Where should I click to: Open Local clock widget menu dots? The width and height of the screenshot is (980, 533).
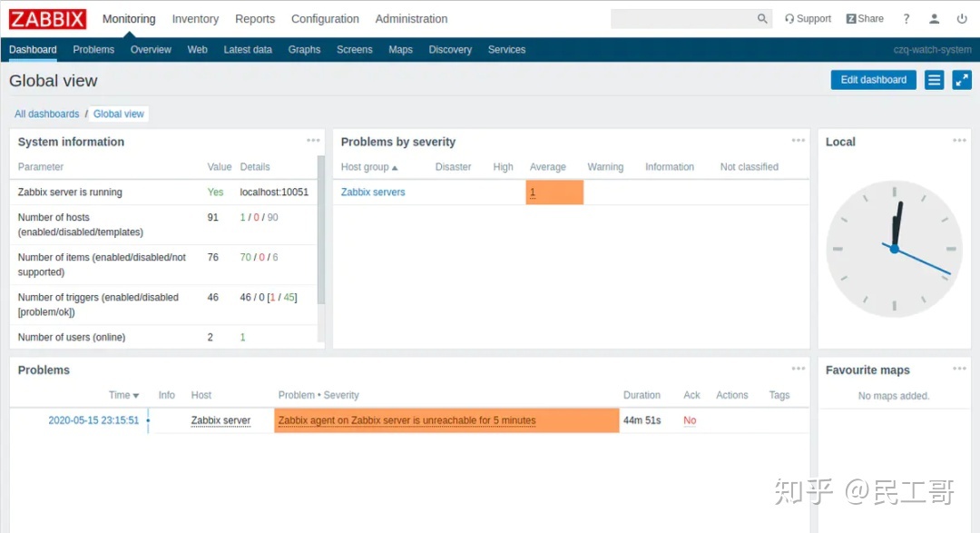click(x=959, y=140)
